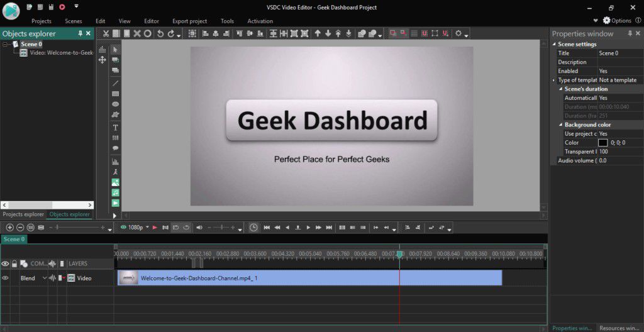Select the Tooltip speech bubble tool
This screenshot has width=644, height=332.
[x=116, y=148]
